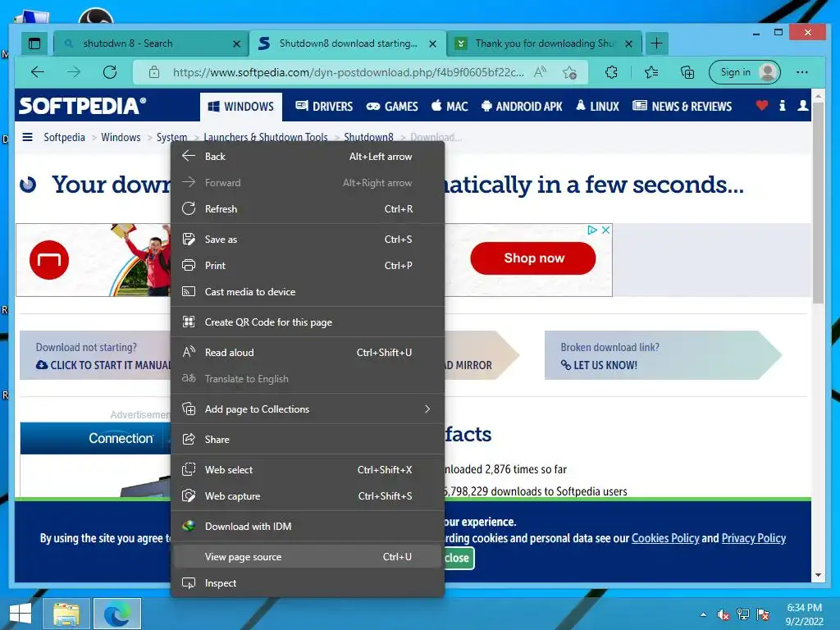Image resolution: width=840 pixels, height=630 pixels.
Task: Choose Inspect in context menu
Action: point(307,583)
